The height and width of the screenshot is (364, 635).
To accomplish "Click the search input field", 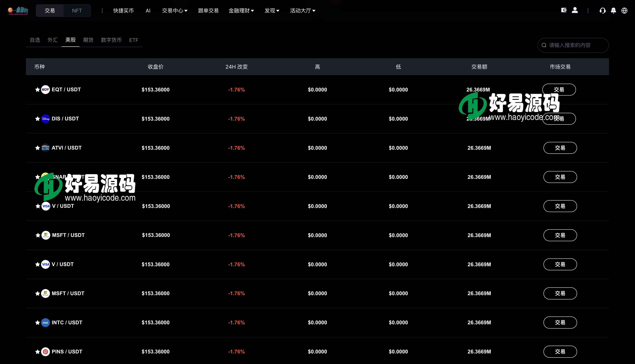I will coord(575,45).
